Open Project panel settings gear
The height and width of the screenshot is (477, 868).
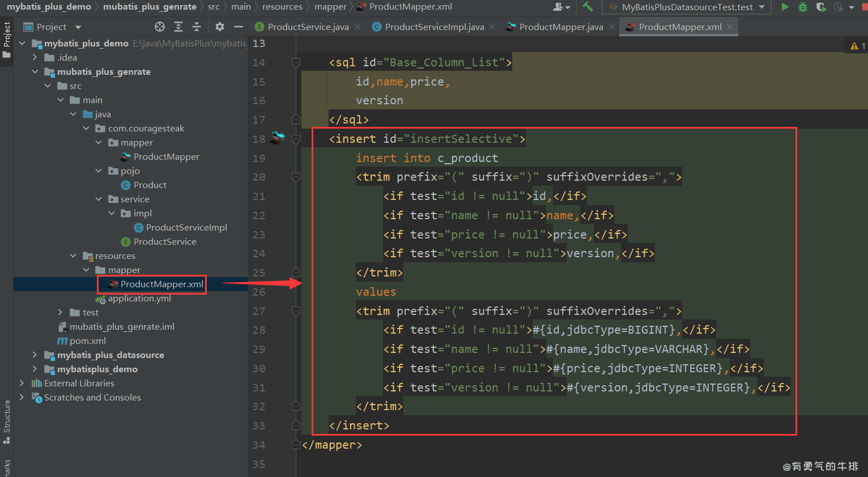(x=220, y=27)
